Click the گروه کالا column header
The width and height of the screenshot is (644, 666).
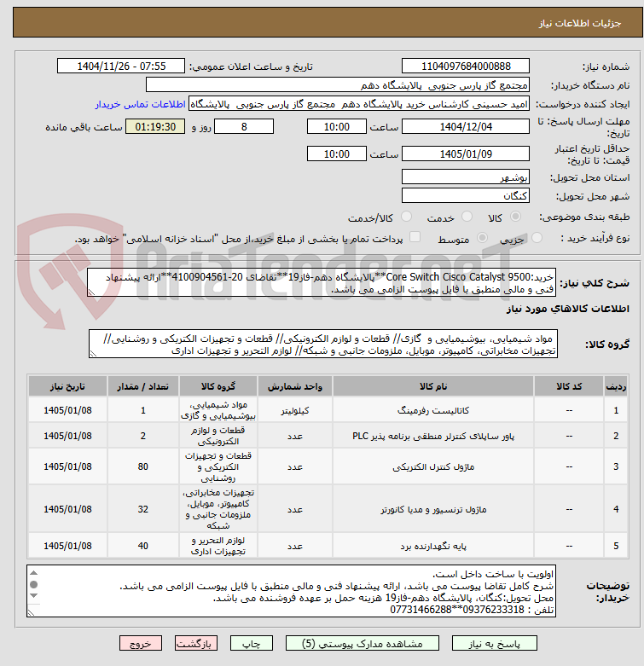[218, 386]
